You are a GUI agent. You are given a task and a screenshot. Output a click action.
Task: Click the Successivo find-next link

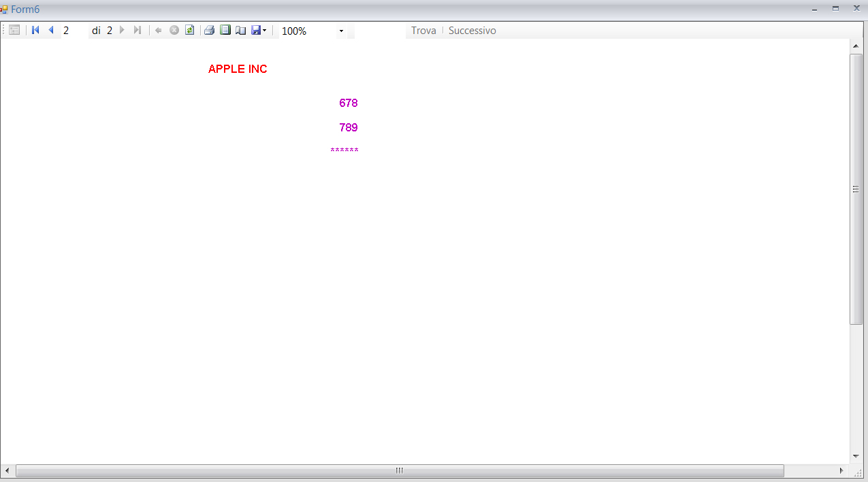point(472,31)
